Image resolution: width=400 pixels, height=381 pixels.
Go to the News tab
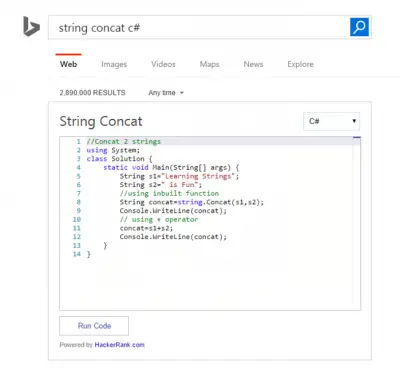(x=253, y=64)
